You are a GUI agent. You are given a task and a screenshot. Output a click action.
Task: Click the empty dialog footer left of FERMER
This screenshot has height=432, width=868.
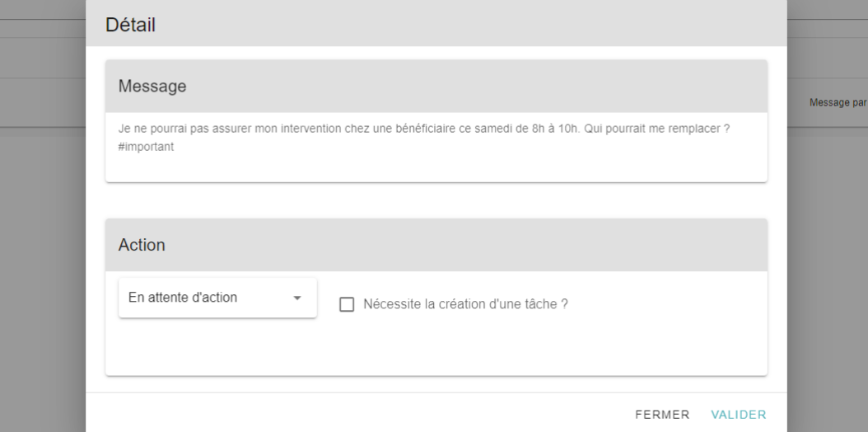click(x=354, y=415)
